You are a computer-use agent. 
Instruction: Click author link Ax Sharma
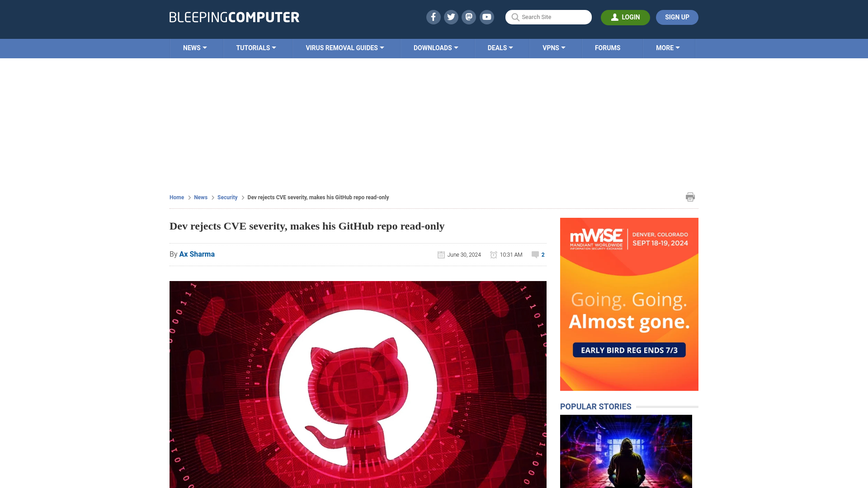[x=197, y=254]
